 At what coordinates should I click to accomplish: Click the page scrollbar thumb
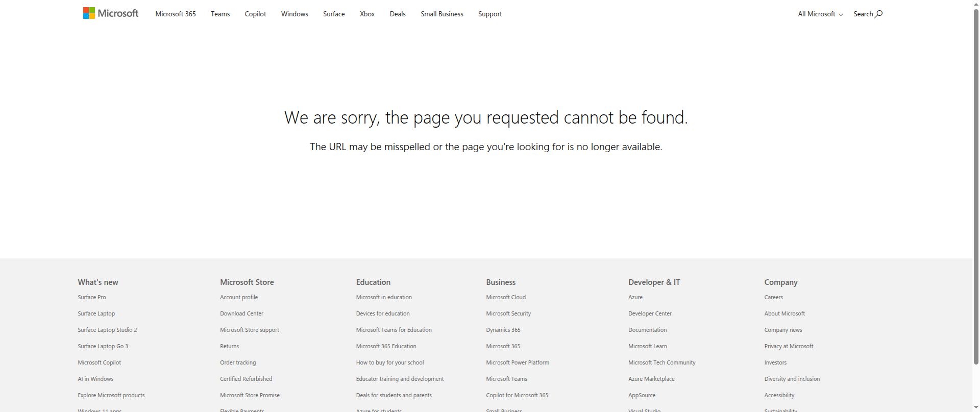pos(976,186)
